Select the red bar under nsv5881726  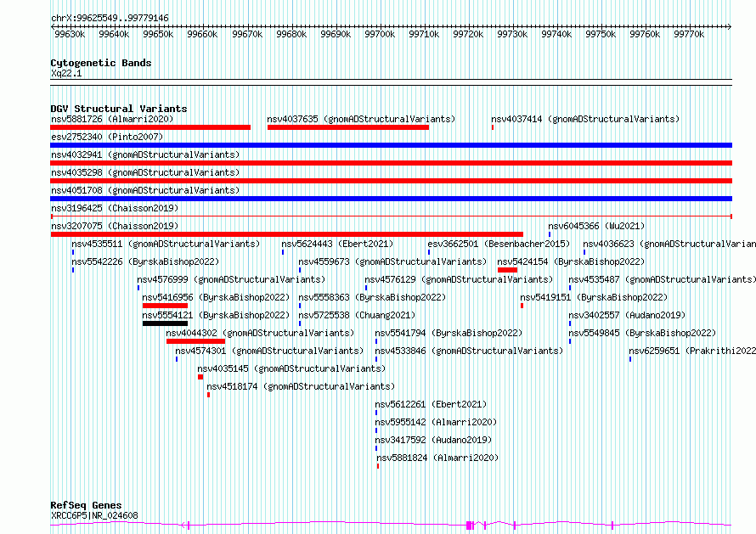(150, 127)
